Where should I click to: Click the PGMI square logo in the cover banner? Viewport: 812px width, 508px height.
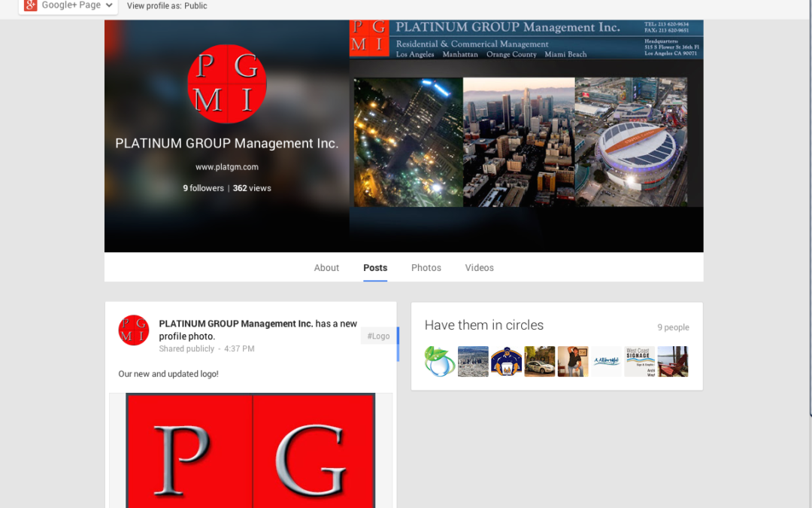(369, 38)
